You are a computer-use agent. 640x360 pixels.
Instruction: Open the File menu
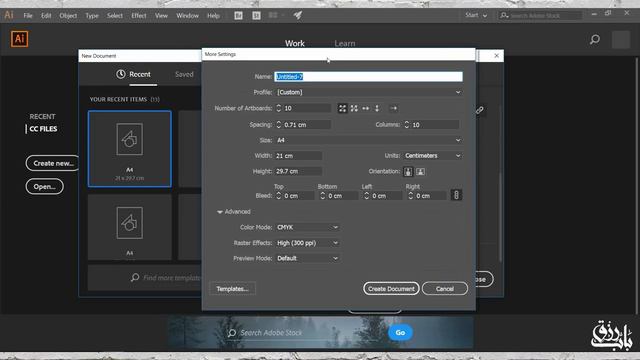[28, 16]
